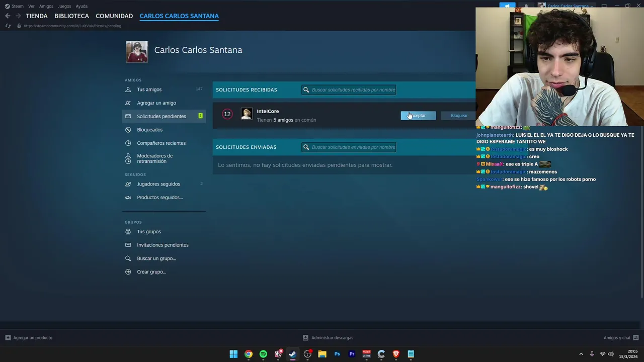Click the add-person icon beside Agregar un amigo
The width and height of the screenshot is (644, 362).
(128, 103)
